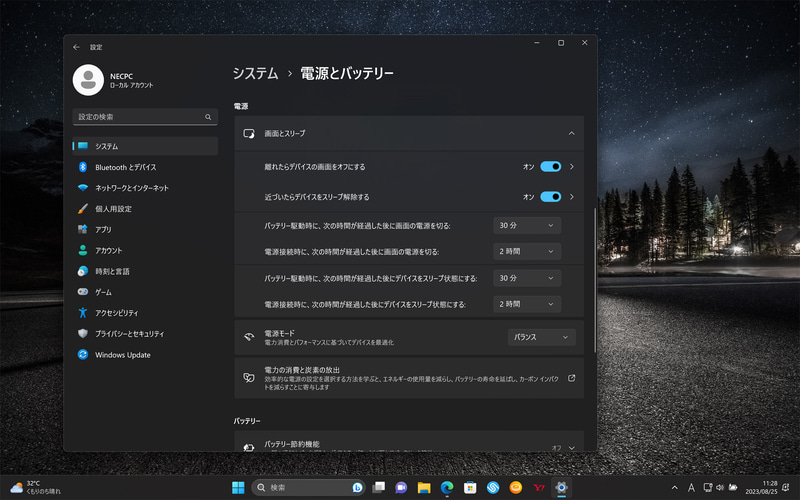The height and width of the screenshot is (500, 800).
Task: Open the Chat (Teams) taskbar icon
Action: (401, 488)
